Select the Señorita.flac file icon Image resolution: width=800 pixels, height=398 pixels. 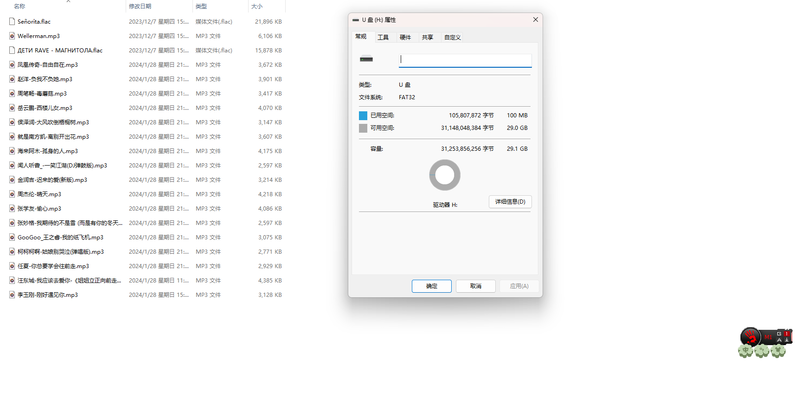tap(12, 21)
